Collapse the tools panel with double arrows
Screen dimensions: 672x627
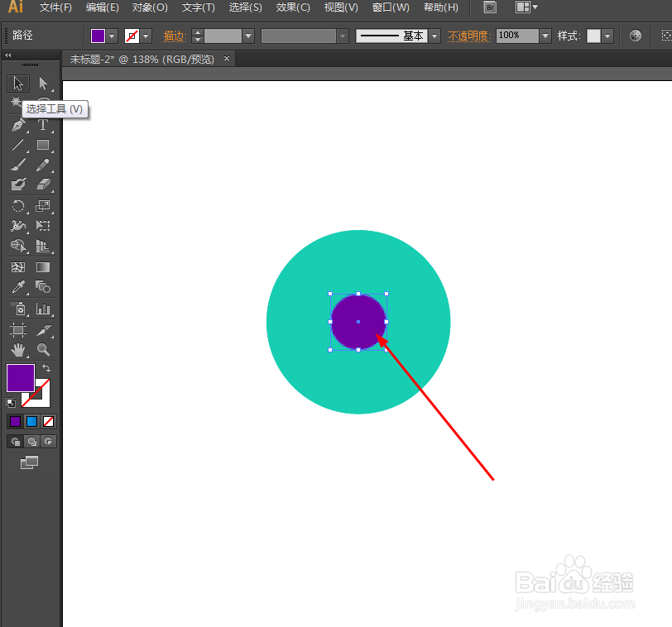(x=7, y=55)
